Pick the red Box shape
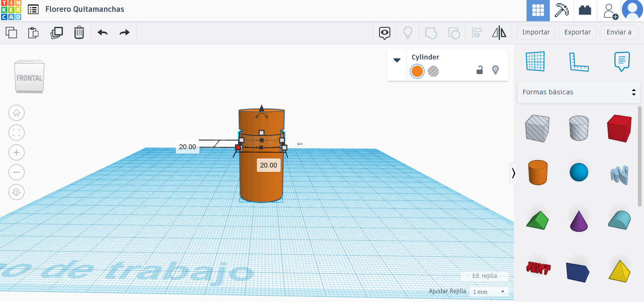 619,128
